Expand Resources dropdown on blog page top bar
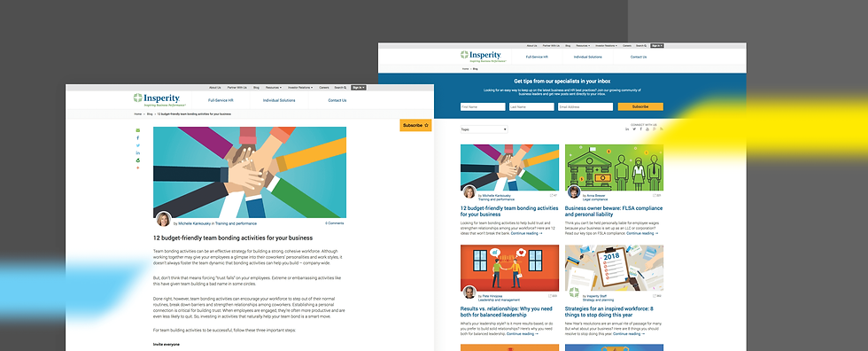 tap(583, 45)
